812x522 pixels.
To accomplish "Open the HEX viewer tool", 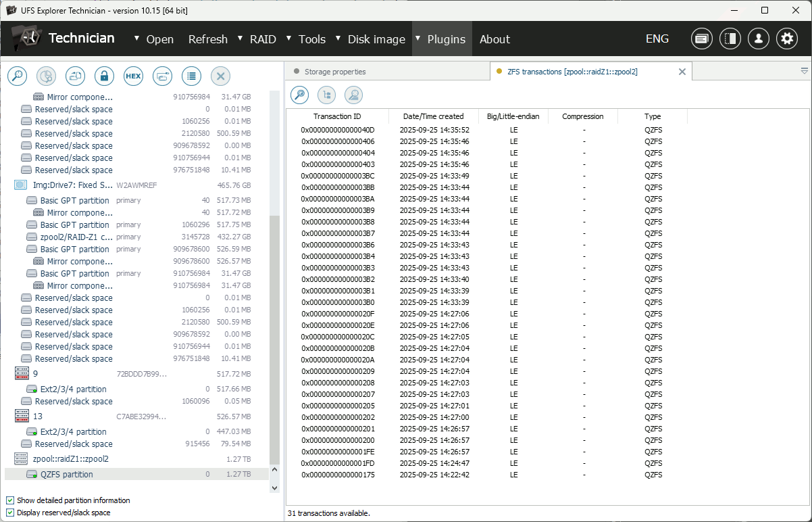I will (x=133, y=76).
